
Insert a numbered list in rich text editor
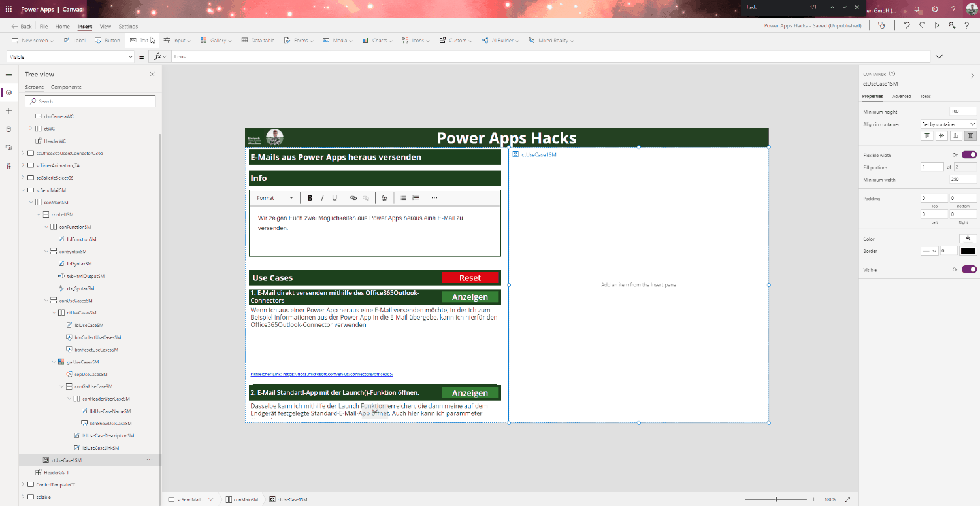(x=416, y=198)
